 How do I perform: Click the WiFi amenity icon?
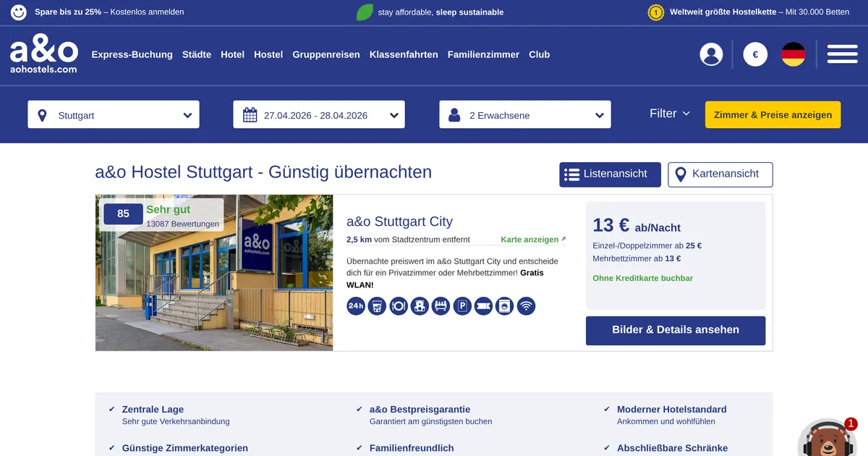526,306
